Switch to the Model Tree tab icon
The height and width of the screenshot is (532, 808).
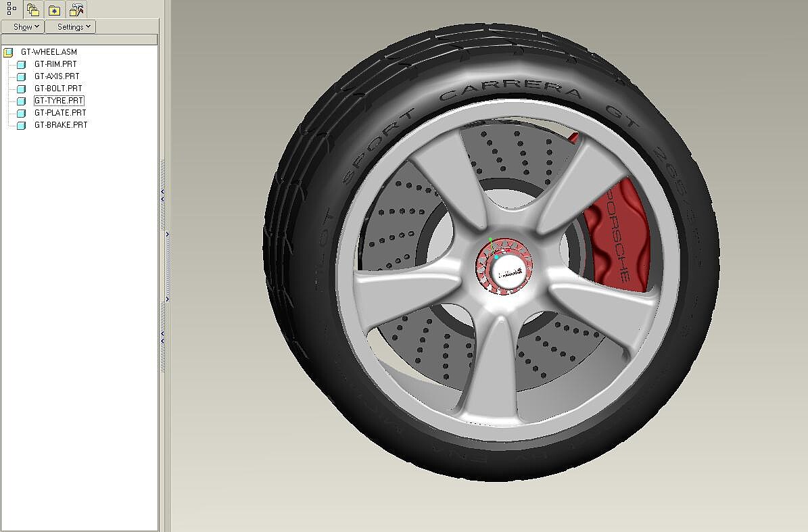coord(11,9)
